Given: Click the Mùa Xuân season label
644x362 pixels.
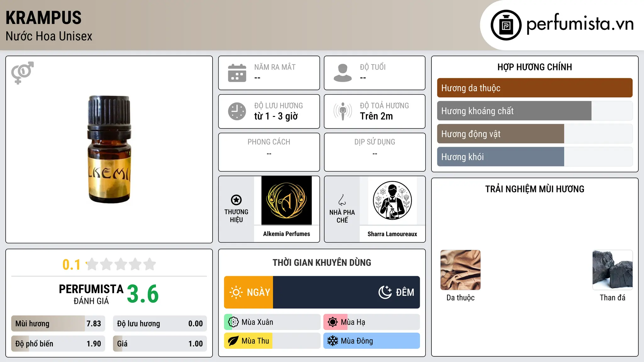Looking at the screenshot, I should [x=257, y=322].
